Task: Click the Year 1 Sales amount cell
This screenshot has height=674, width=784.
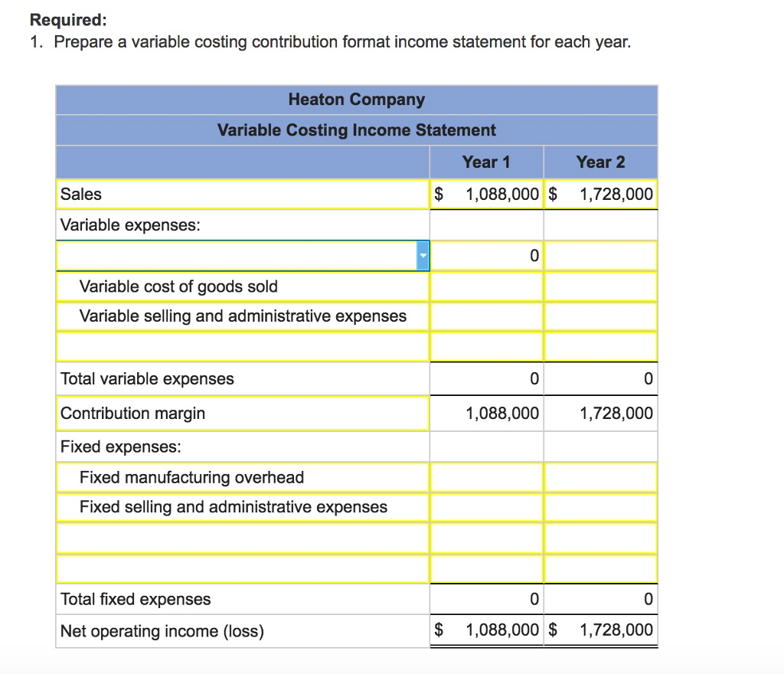Action: [x=486, y=194]
